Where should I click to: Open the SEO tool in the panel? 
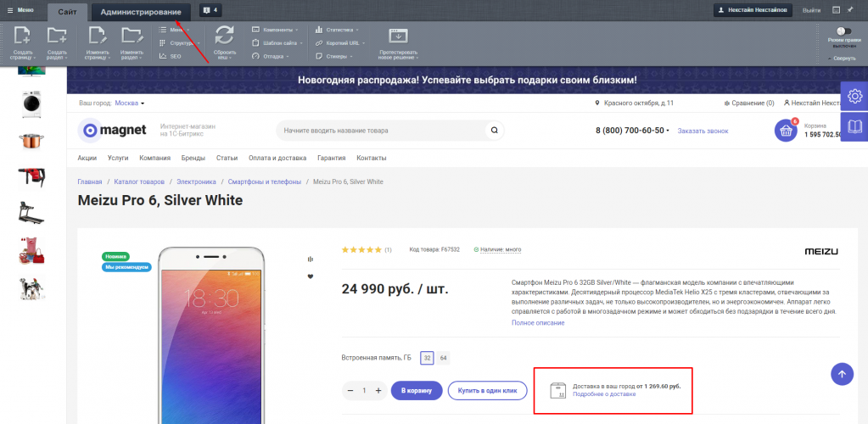(170, 56)
